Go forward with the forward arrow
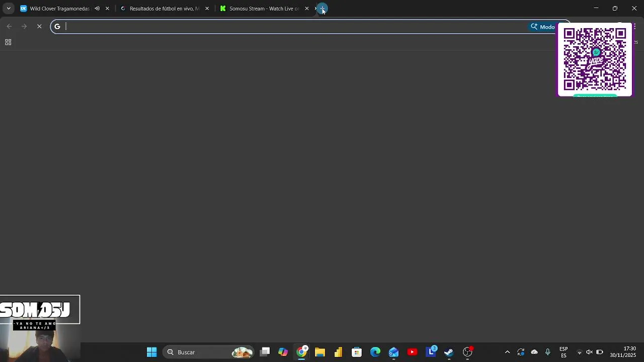 pos(24,27)
